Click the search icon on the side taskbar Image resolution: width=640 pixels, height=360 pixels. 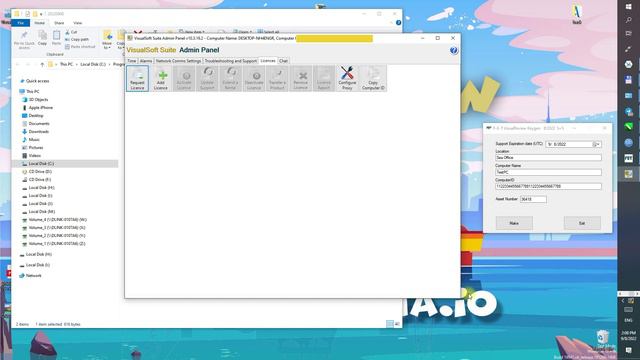click(x=629, y=20)
